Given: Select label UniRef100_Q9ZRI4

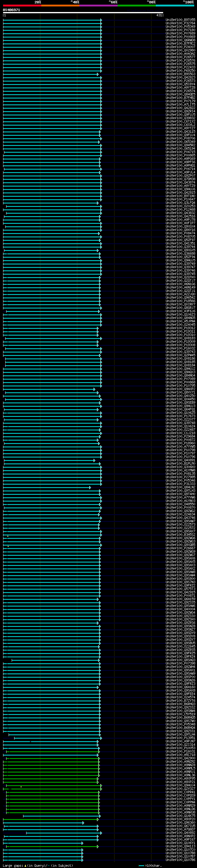Looking at the screenshot, I should 180,111.
